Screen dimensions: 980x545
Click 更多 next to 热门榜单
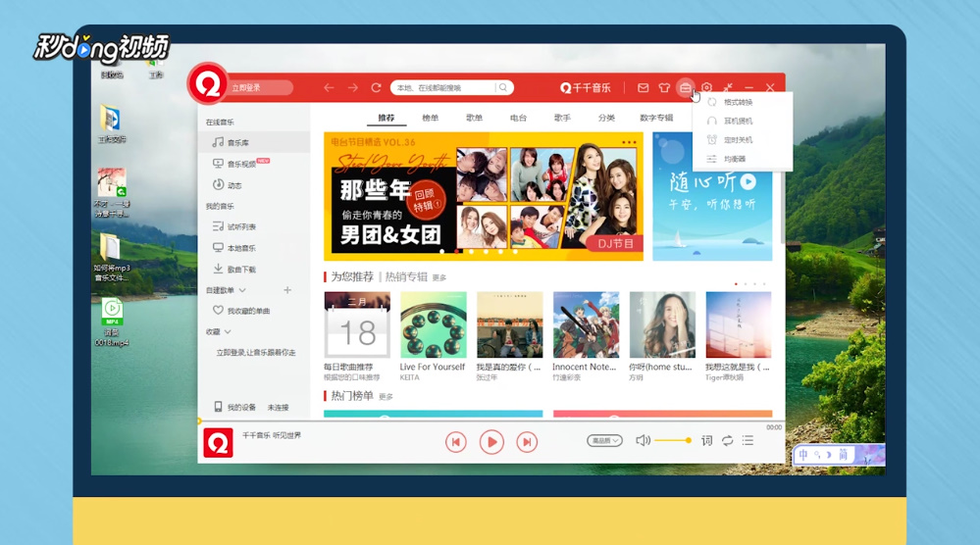[x=386, y=397]
